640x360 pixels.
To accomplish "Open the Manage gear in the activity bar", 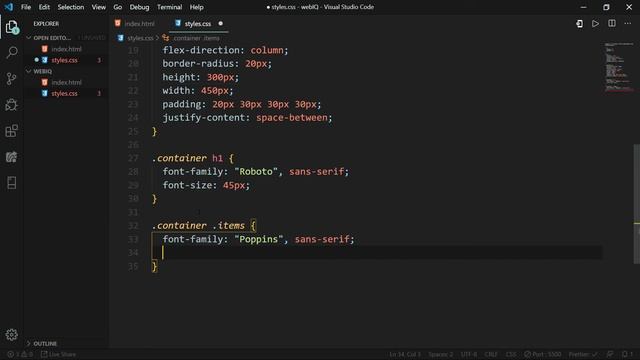I will pyautogui.click(x=12, y=335).
